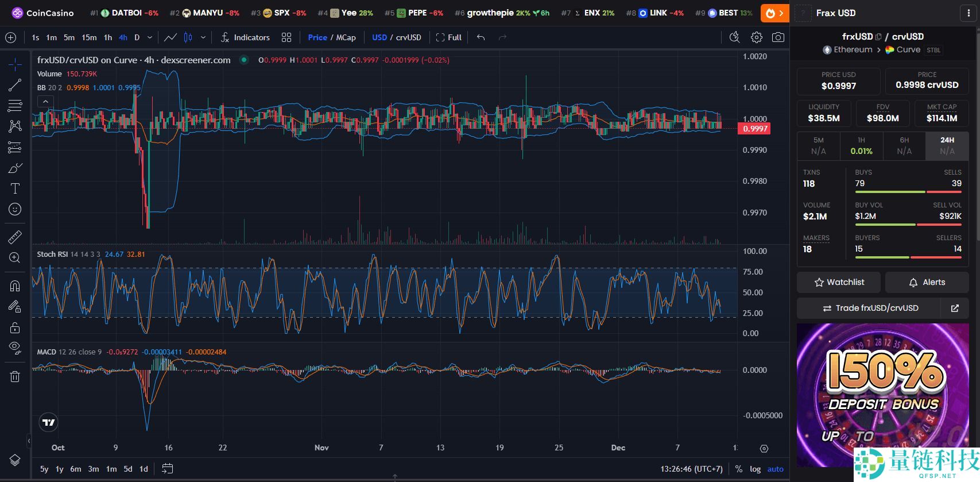The image size is (980, 482).
Task: Hide all drawings with eye icon
Action: click(x=15, y=348)
